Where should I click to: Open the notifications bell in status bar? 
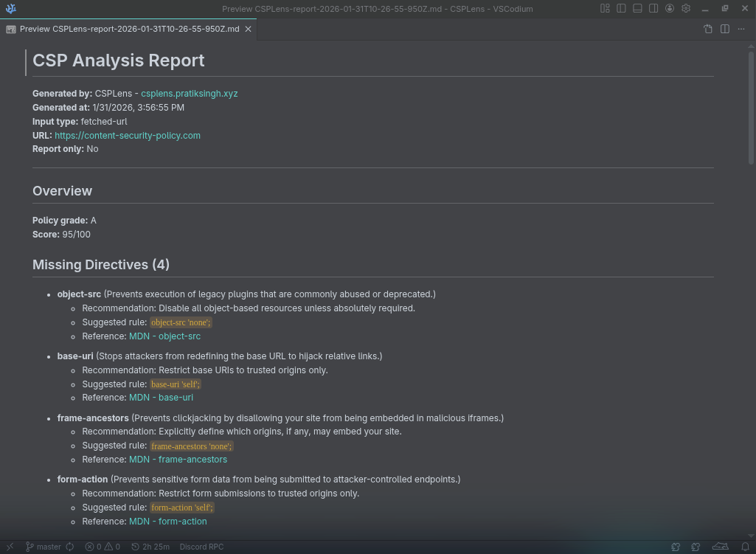(x=745, y=547)
